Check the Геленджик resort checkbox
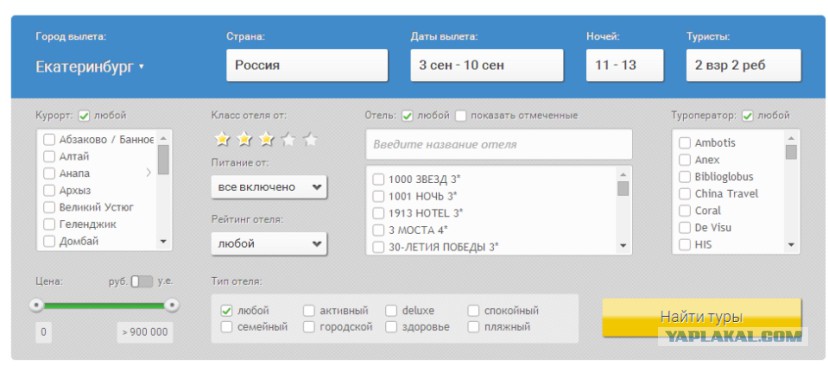828x366 pixels. click(49, 224)
